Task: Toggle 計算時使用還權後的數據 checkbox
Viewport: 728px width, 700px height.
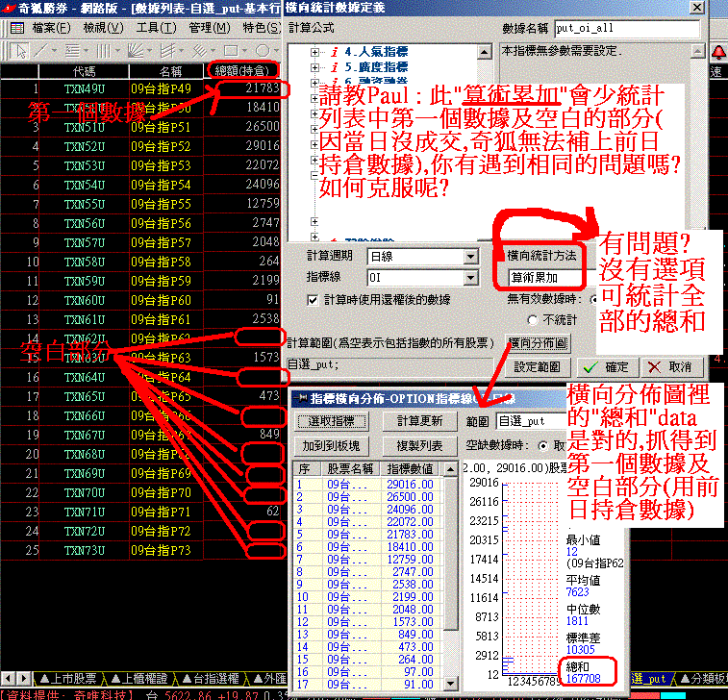Action: tap(313, 300)
